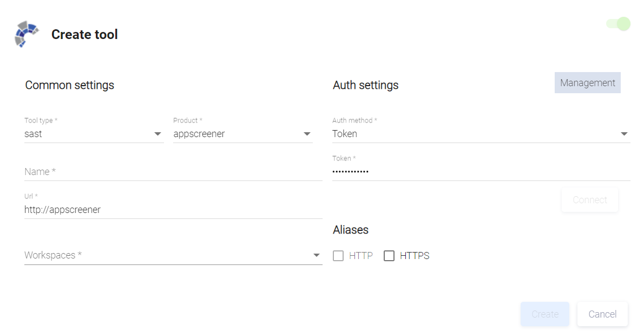Cancel the tool creation

(x=602, y=314)
